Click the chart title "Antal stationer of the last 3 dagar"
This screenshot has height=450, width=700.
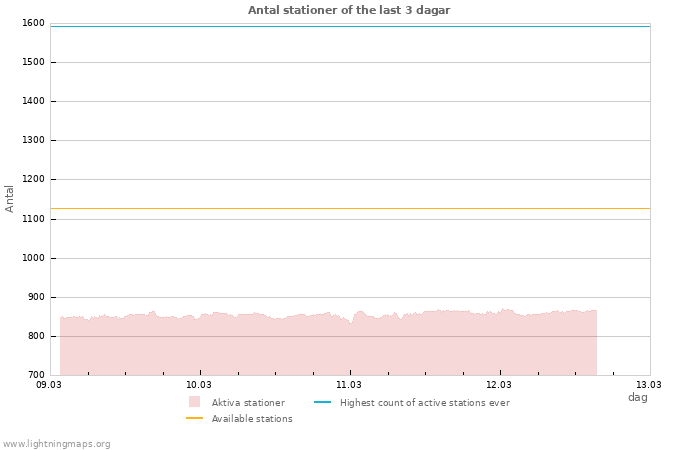pyautogui.click(x=349, y=10)
